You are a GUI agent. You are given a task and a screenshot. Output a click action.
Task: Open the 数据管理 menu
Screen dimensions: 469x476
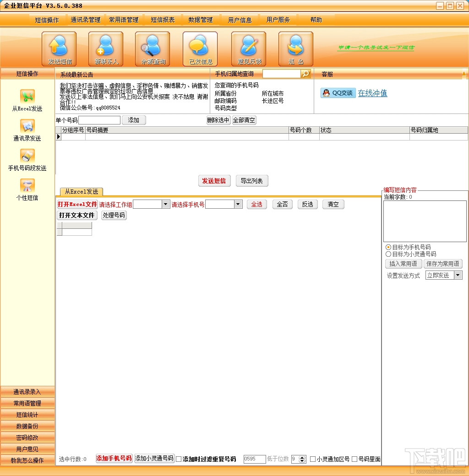[201, 20]
